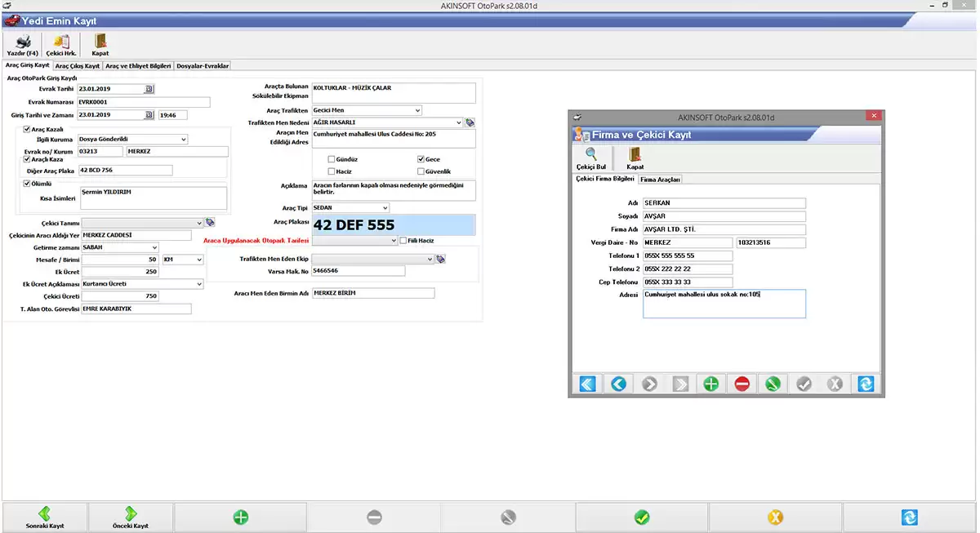
Task: Click the calendar icon next to Evrak Tarihi
Action: tap(149, 89)
